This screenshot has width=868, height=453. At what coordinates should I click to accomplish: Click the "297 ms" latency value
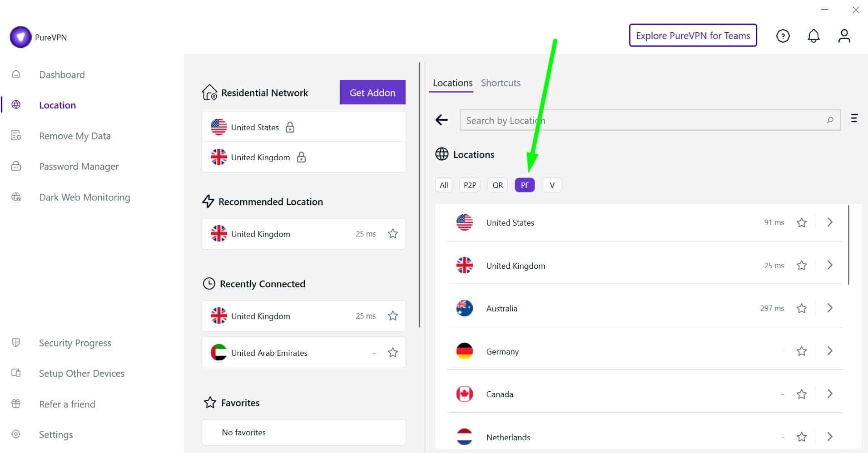coord(772,308)
